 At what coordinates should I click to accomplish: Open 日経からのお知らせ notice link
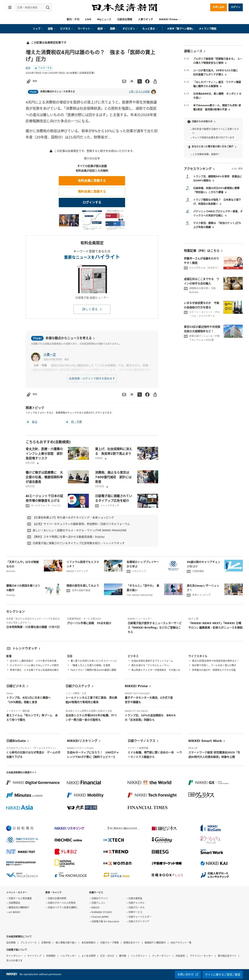coord(203,121)
